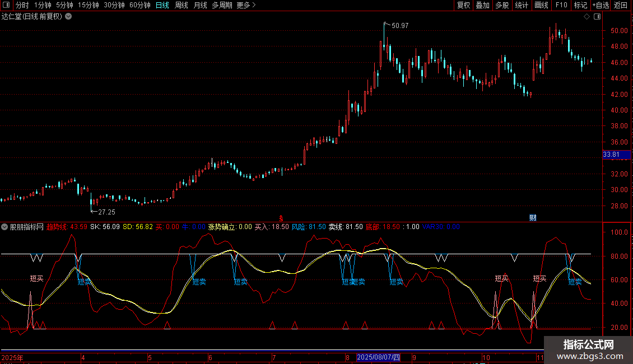Click the 涨势确立: 0.00 value

[x=230, y=227]
